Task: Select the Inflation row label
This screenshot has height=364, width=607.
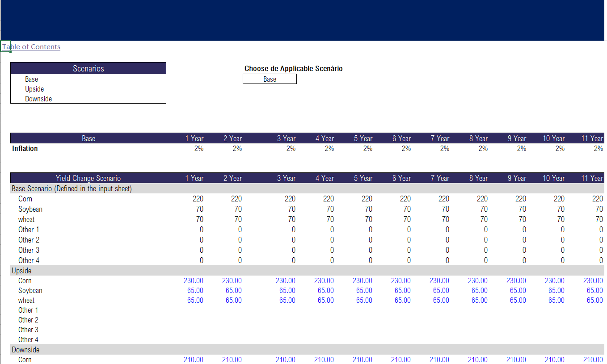Action: point(25,148)
